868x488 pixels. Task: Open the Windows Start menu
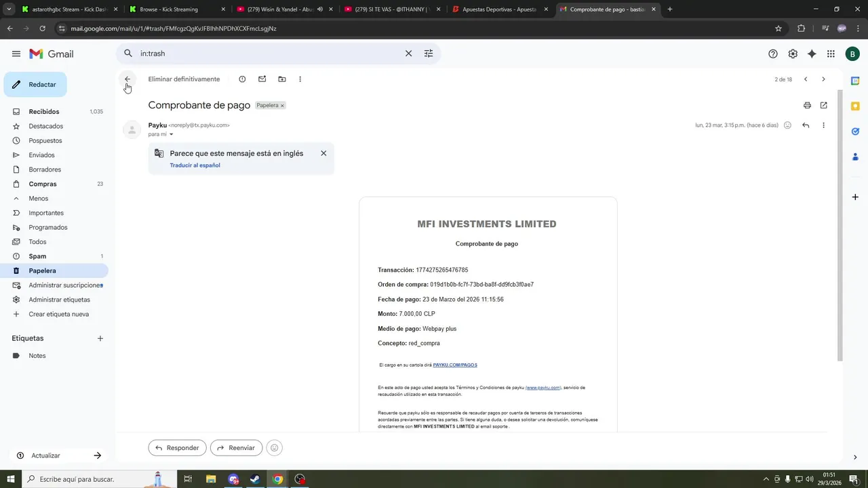(x=10, y=479)
